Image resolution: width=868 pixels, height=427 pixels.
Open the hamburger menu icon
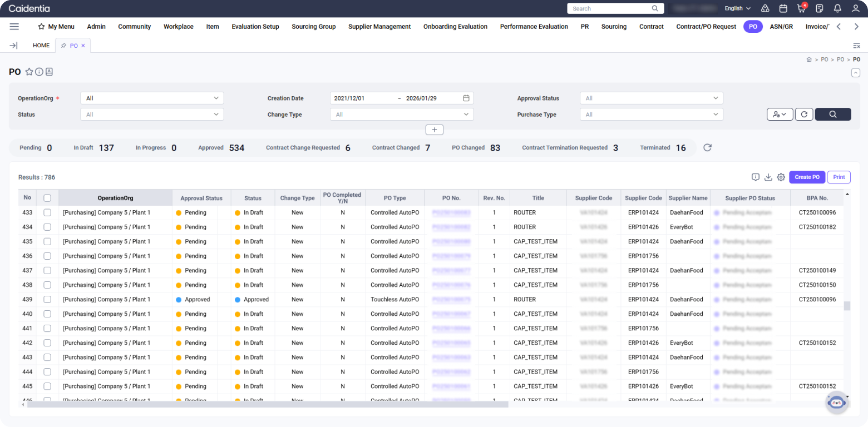point(14,27)
